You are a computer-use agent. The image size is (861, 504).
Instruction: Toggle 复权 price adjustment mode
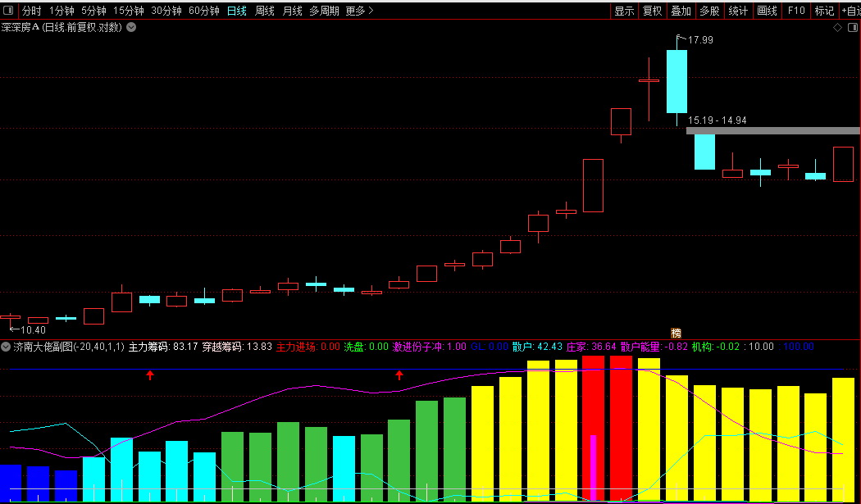(x=653, y=11)
